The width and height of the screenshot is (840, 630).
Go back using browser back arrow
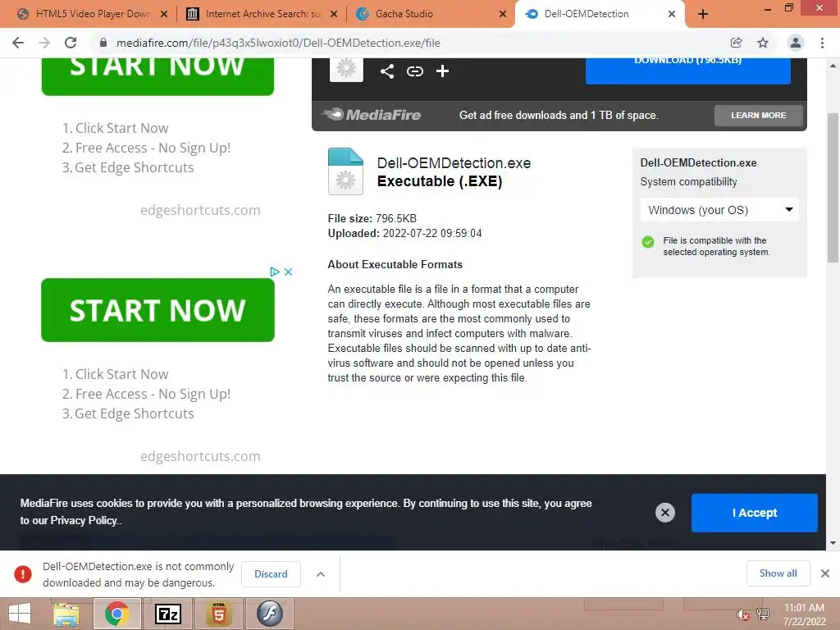point(18,43)
